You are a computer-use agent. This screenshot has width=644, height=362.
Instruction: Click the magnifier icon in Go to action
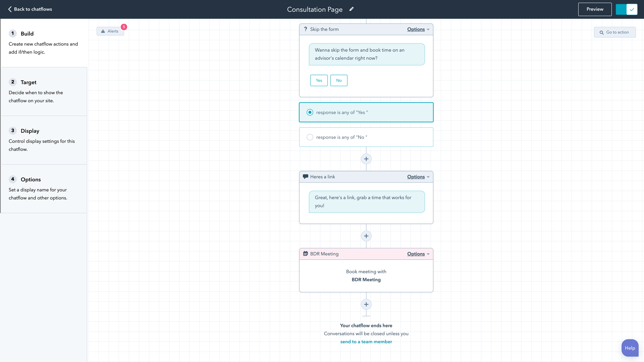click(x=601, y=32)
